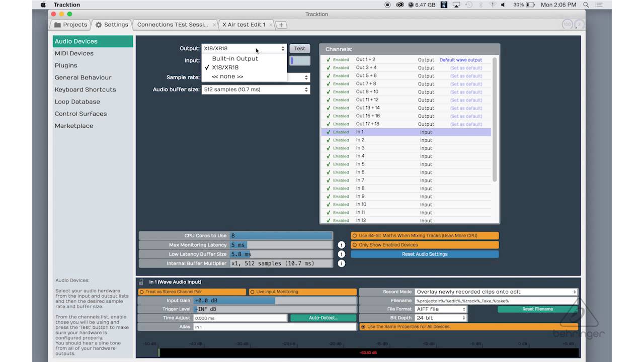This screenshot has width=644, height=362.
Task: Click the Channels list scrollbar
Action: [x=495, y=120]
